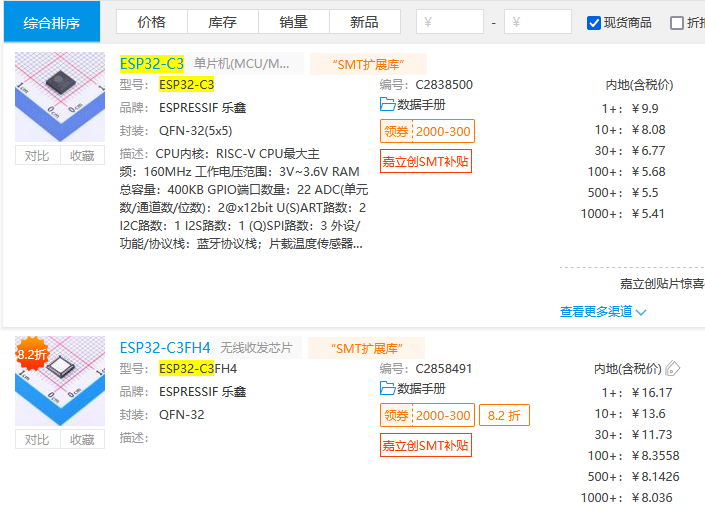Open the ESP32-C3 product image thumbnail
Viewport: 705px width, 527px height.
pyautogui.click(x=60, y=97)
